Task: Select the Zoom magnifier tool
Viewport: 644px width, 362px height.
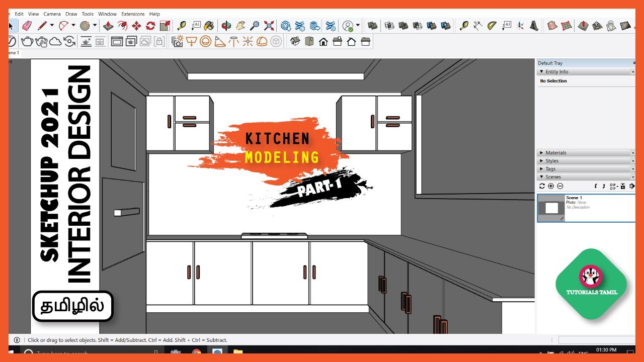Action: pos(255,26)
